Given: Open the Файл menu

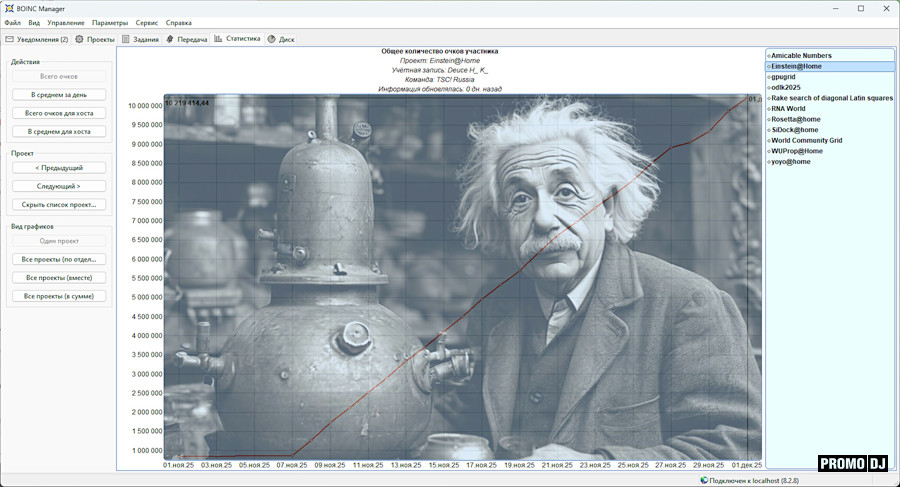Looking at the screenshot, I should [x=12, y=22].
